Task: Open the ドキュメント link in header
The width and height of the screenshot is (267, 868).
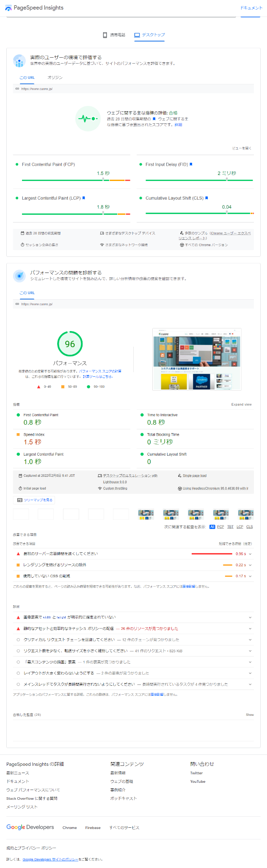Action: coord(251,8)
